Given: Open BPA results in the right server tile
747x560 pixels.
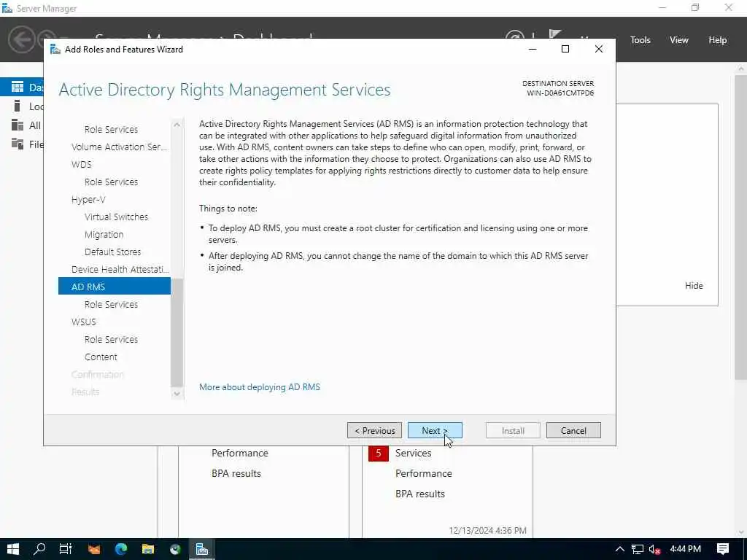Looking at the screenshot, I should pos(419,494).
